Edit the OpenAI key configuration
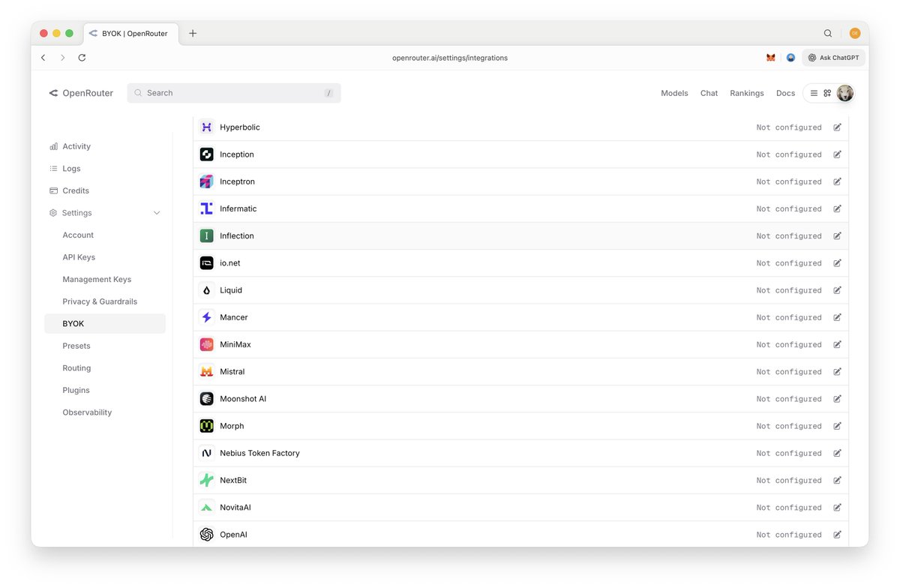 click(x=837, y=535)
